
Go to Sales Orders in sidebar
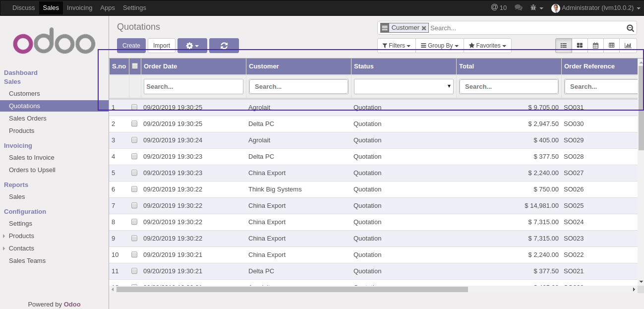28,119
